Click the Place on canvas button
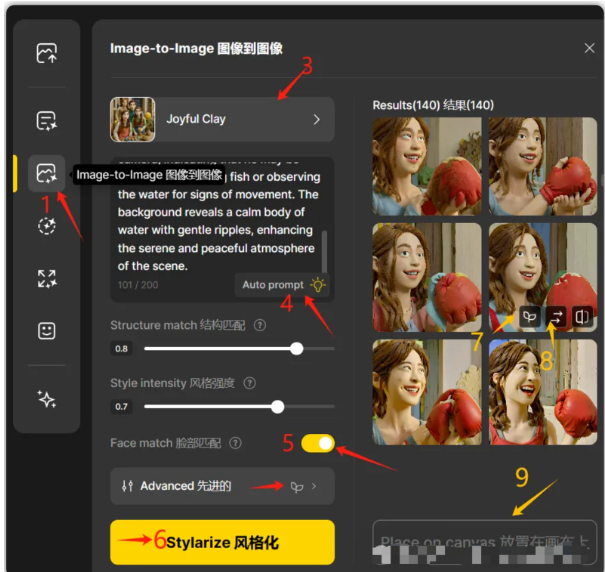The width and height of the screenshot is (605, 572). click(484, 542)
